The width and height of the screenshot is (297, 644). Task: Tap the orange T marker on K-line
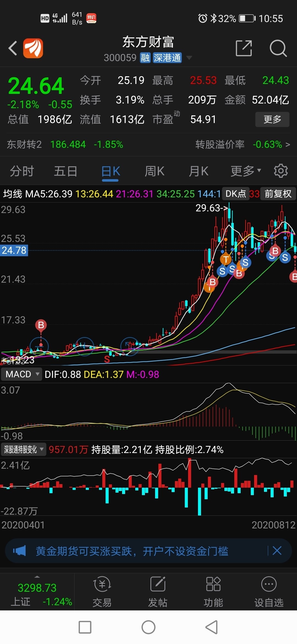point(226,259)
